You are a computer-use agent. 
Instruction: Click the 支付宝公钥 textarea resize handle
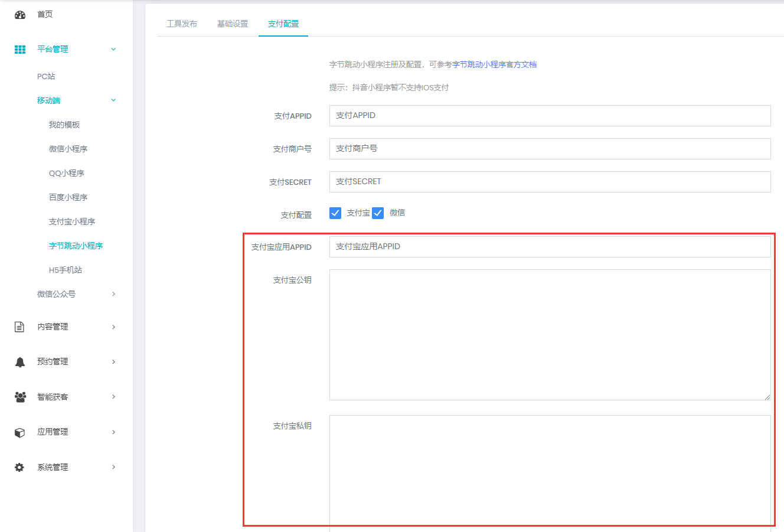[767, 397]
